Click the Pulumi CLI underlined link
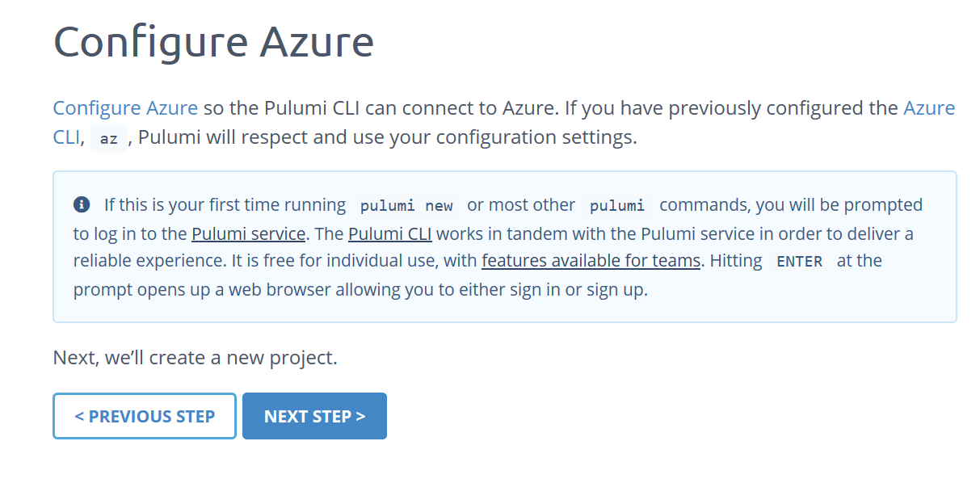The width and height of the screenshot is (980, 479). pyautogui.click(x=390, y=233)
